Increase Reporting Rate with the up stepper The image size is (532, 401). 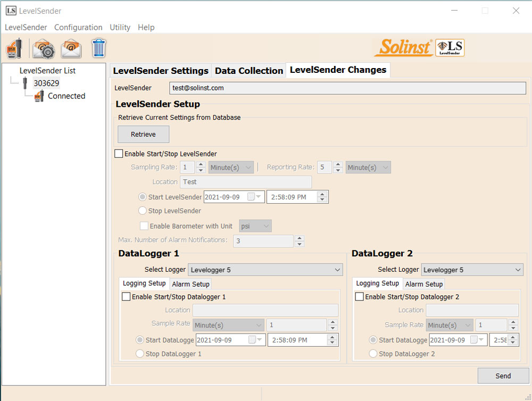click(338, 164)
